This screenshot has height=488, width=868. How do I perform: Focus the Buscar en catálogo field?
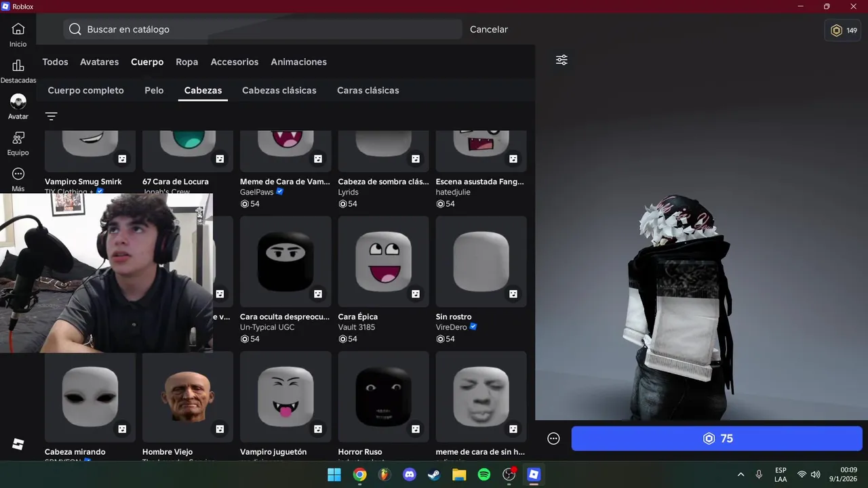tap(263, 29)
